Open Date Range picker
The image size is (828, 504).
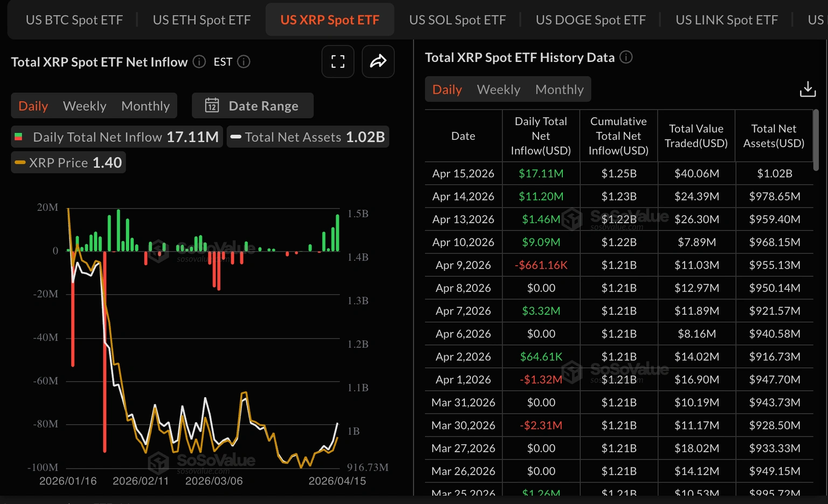point(253,106)
